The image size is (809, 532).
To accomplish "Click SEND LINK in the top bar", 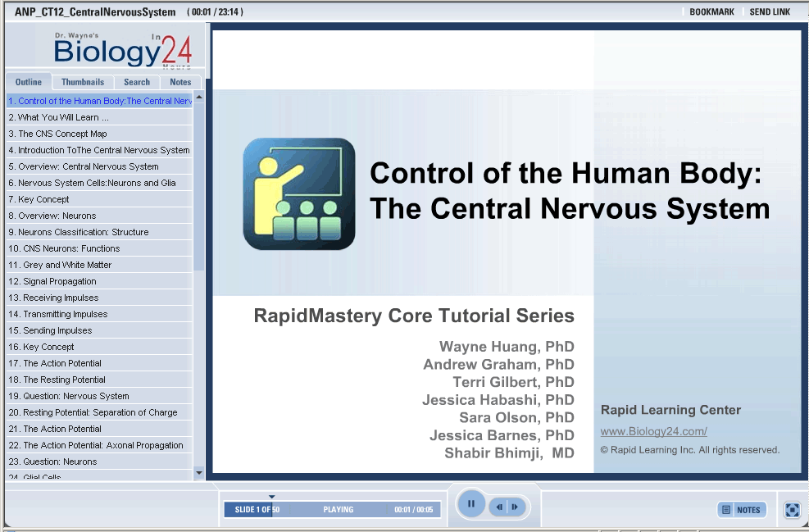I will point(770,12).
